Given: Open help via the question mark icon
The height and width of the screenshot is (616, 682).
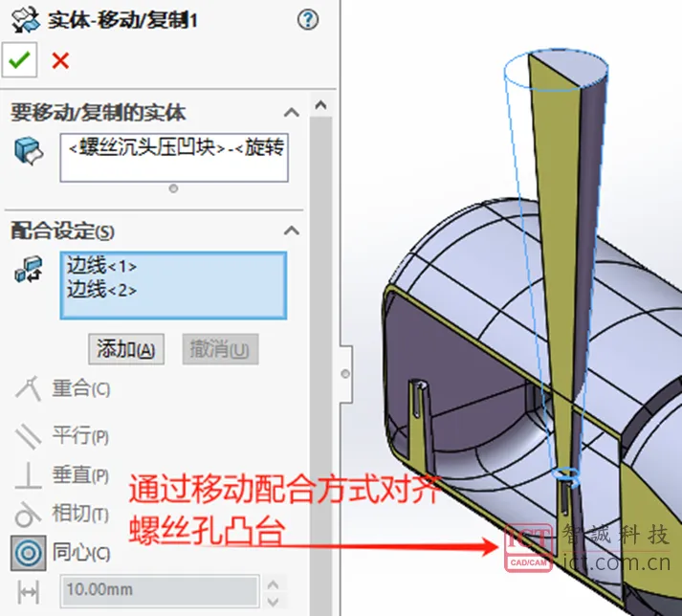Looking at the screenshot, I should click(308, 20).
